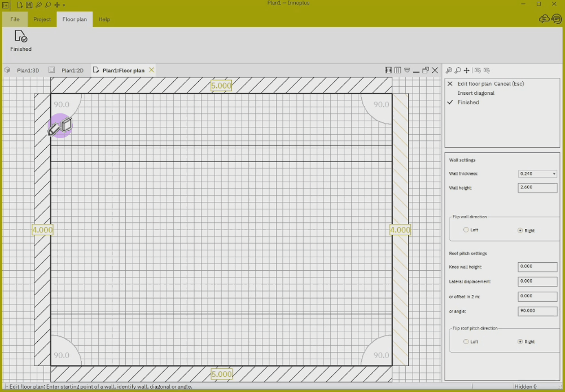565x392 pixels.
Task: Click the new document icon in title bar
Action: click(20, 5)
